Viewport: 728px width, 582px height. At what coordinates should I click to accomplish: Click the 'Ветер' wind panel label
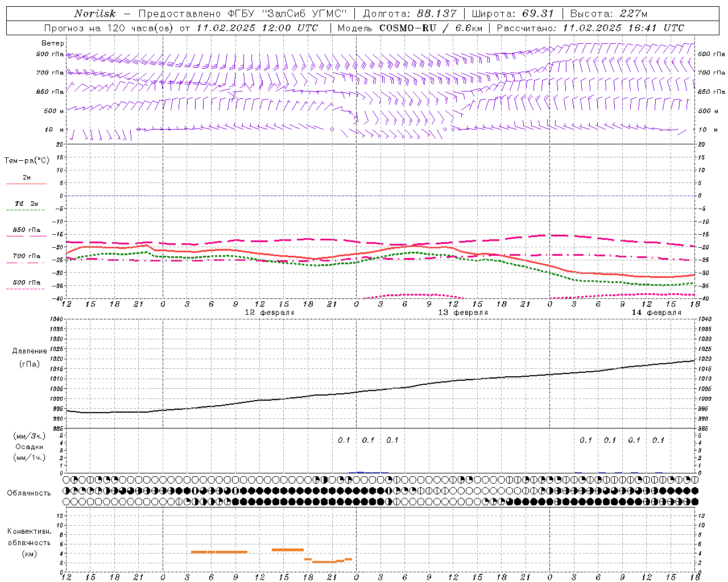tap(53, 43)
